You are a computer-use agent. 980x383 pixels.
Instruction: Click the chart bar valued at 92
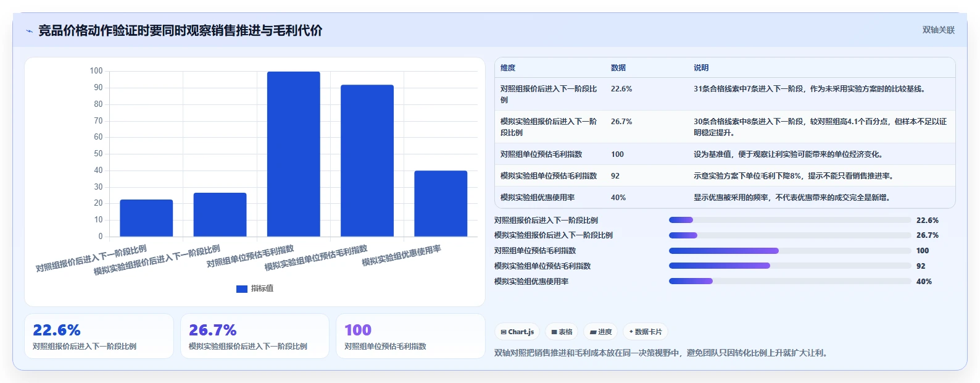[x=367, y=161]
